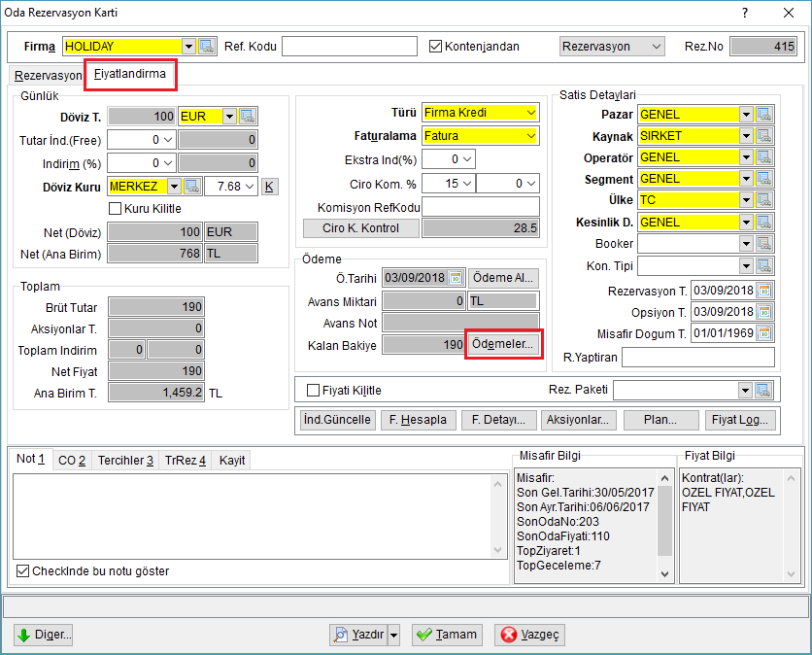Click the Komisyon RefKodu input field
This screenshot has height=655, width=812.
[x=481, y=207]
